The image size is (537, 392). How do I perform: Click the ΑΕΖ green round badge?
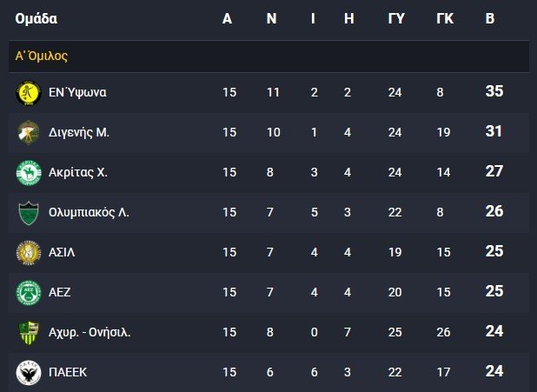29,293
